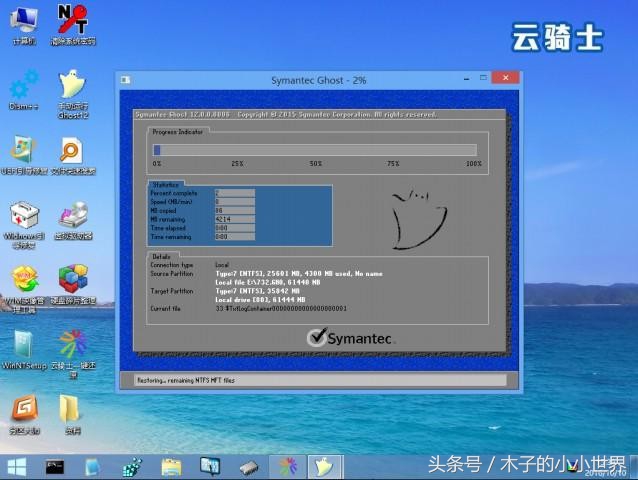Click the Symantec Ghost title bar system icon

click(x=125, y=80)
